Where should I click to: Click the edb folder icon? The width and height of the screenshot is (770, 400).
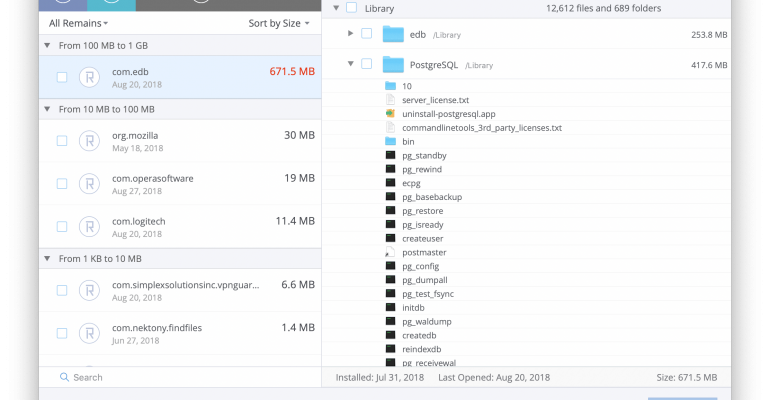click(393, 34)
